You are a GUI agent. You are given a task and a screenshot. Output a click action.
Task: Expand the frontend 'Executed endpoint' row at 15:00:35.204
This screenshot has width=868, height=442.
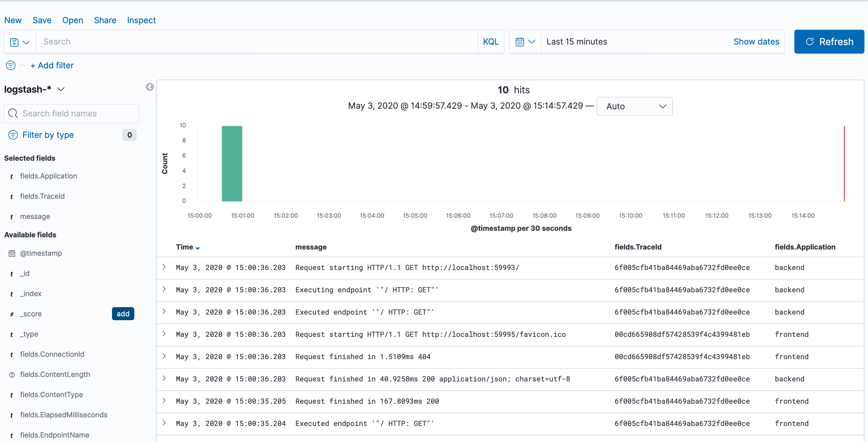164,423
